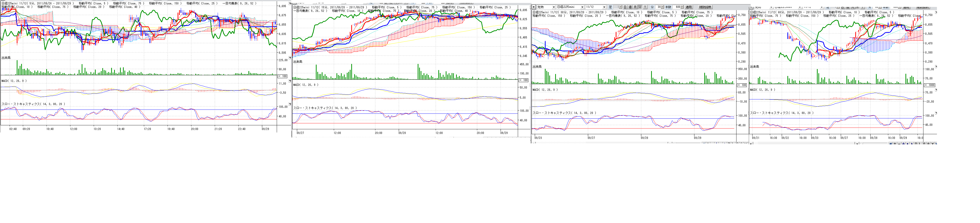Click the plus zoom icon in bottom-right toolbar
This screenshot has width=980, height=223.
(895, 144)
